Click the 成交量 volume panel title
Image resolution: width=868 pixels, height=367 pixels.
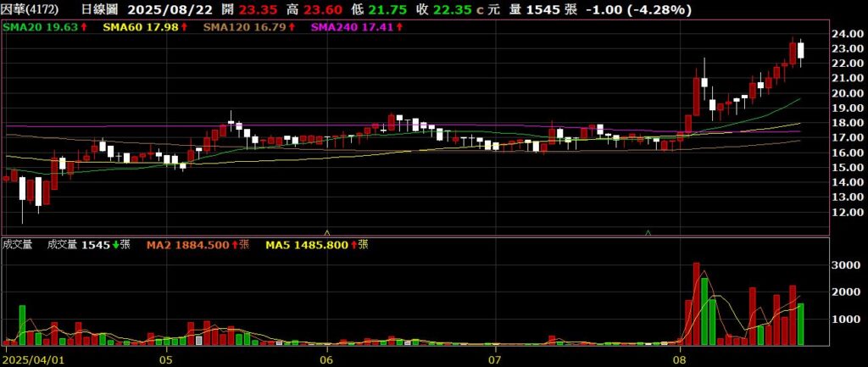(17, 245)
